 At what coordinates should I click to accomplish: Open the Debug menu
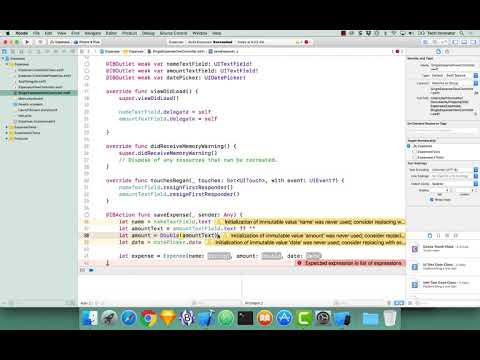148,33
